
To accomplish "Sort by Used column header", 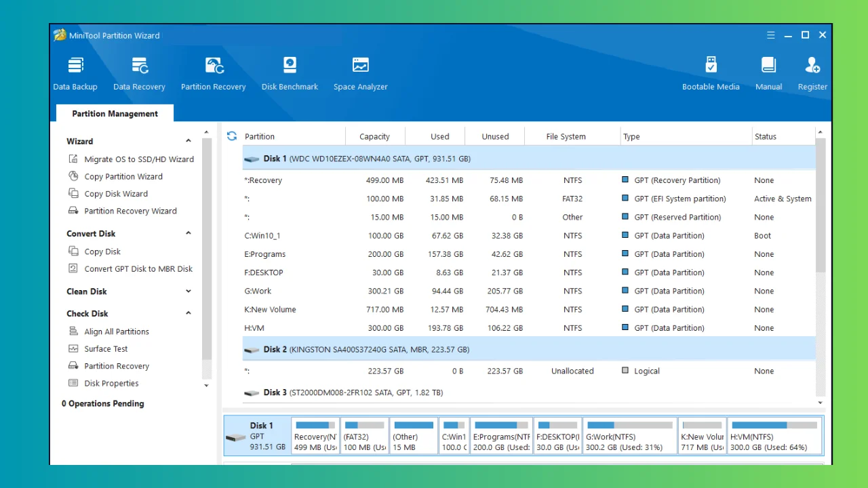I will pos(435,136).
